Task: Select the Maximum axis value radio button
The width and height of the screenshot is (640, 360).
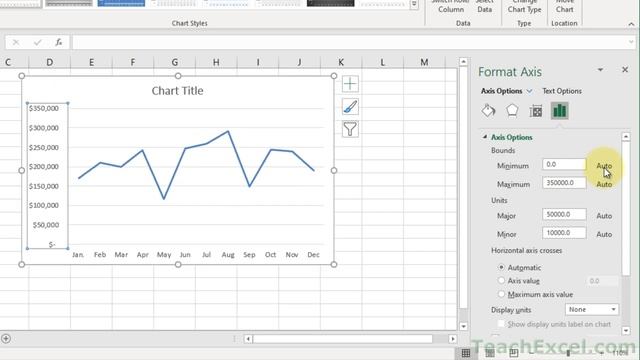Action: [501, 294]
